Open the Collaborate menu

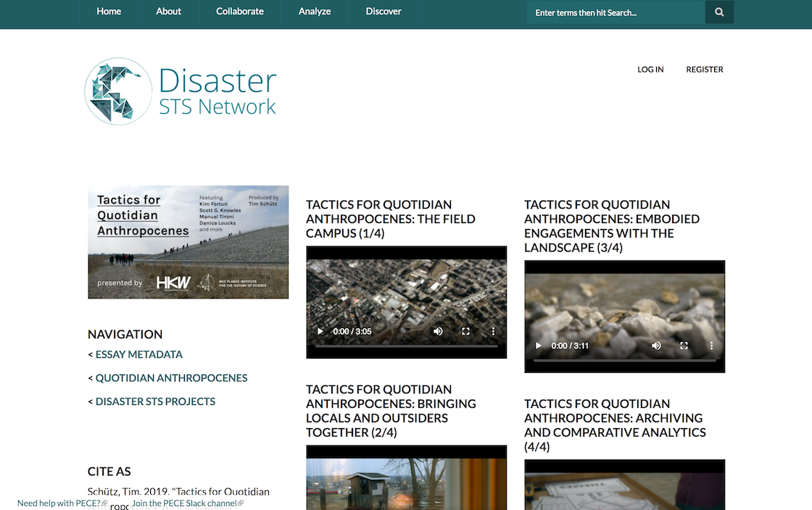[240, 12]
